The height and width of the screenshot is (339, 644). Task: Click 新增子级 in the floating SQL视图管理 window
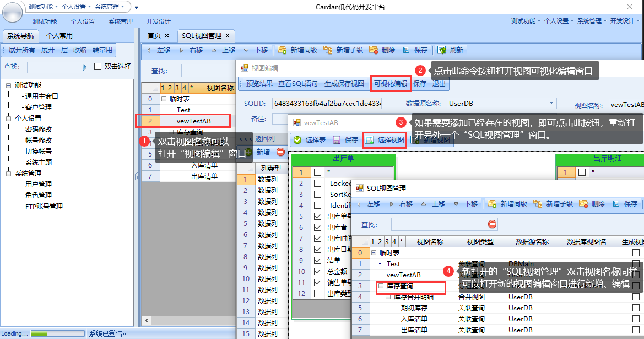[x=553, y=204]
